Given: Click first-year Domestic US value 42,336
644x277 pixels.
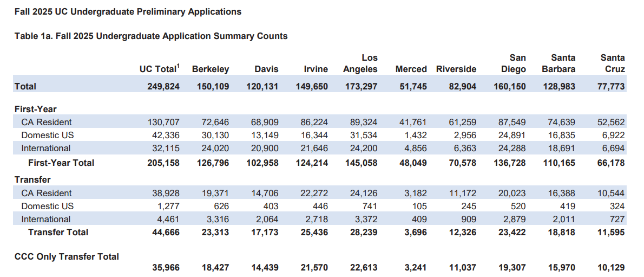Looking at the screenshot, I should click(x=166, y=135).
